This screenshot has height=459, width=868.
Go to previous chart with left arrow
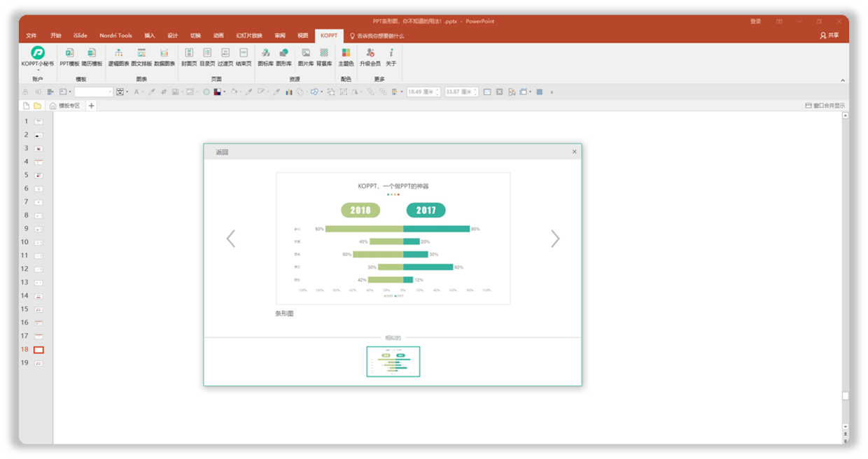point(231,239)
